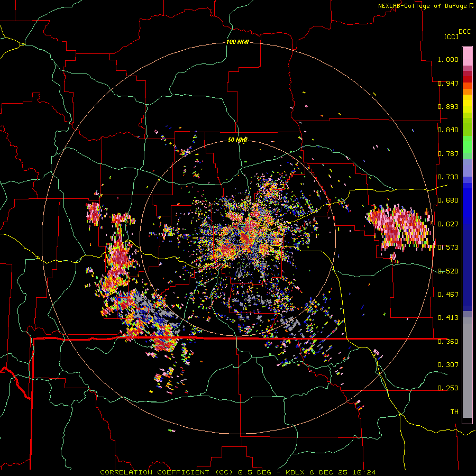Click the 0.947 legend value

coord(448,83)
